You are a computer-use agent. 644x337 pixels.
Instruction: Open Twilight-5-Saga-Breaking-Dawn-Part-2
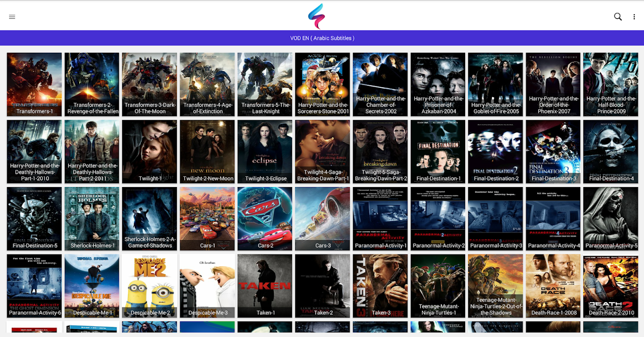coord(380,152)
